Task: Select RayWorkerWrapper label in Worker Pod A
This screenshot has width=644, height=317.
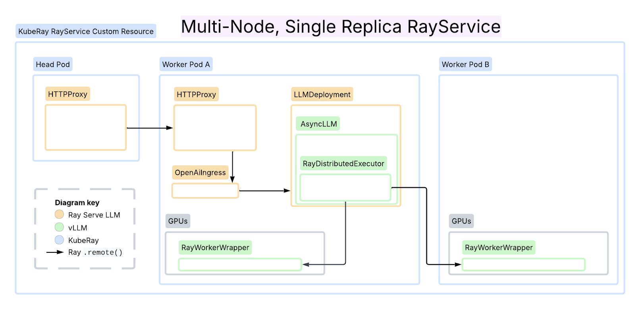Action: coord(215,248)
